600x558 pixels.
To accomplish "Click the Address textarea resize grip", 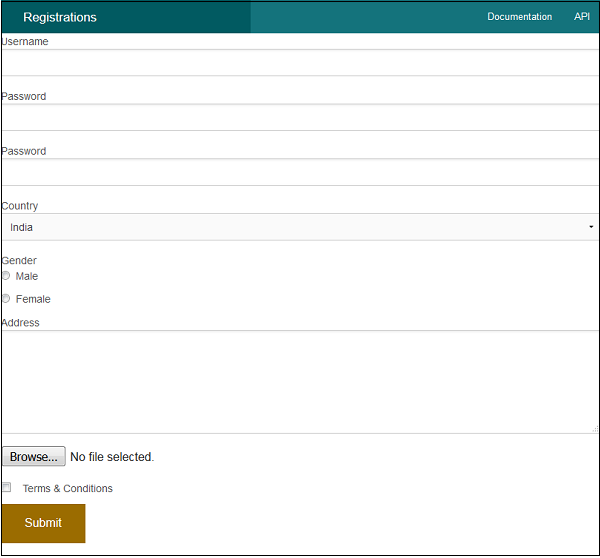I will pos(595,429).
